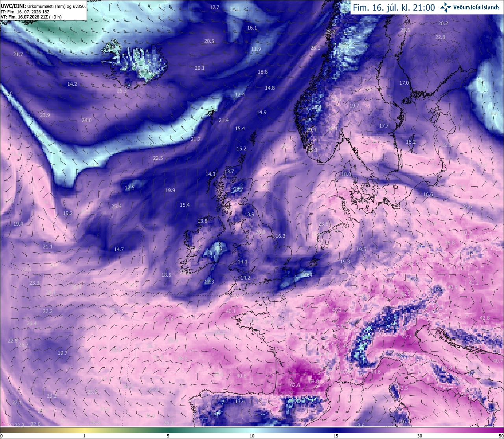Pick the 30 mark on color scale

420,436
